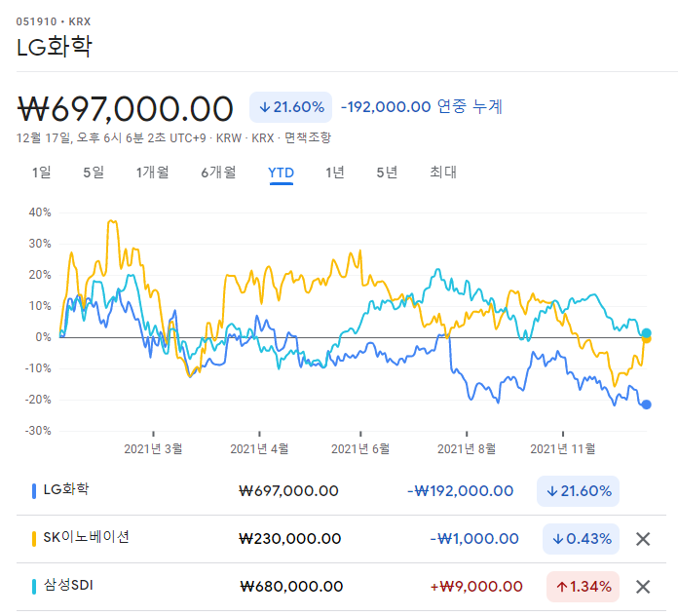Click SK이노베이션 0.43% change badge
This screenshot has height=616, width=678.
point(582,539)
